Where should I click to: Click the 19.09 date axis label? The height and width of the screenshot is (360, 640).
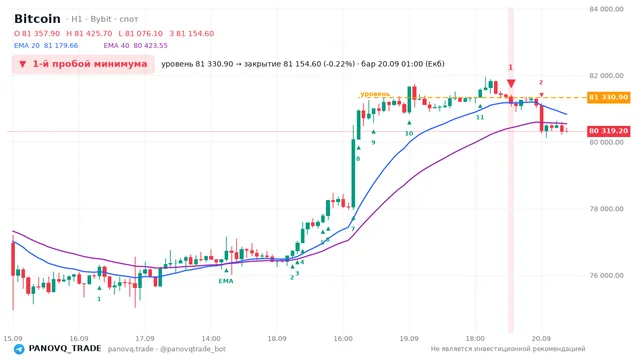pyautogui.click(x=409, y=338)
